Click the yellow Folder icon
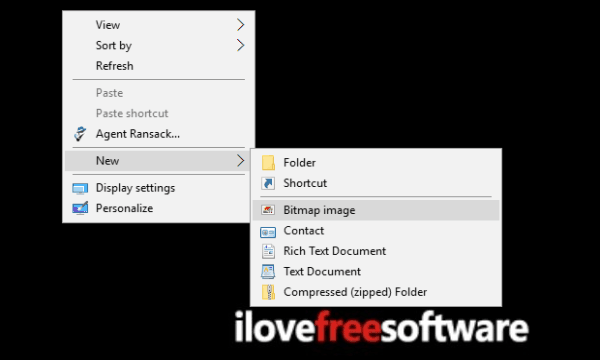The width and height of the screenshot is (600, 360). [268, 163]
